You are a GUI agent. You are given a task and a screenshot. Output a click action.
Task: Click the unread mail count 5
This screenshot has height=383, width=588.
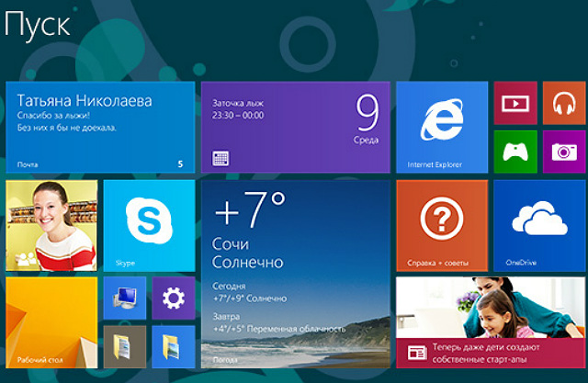click(180, 164)
